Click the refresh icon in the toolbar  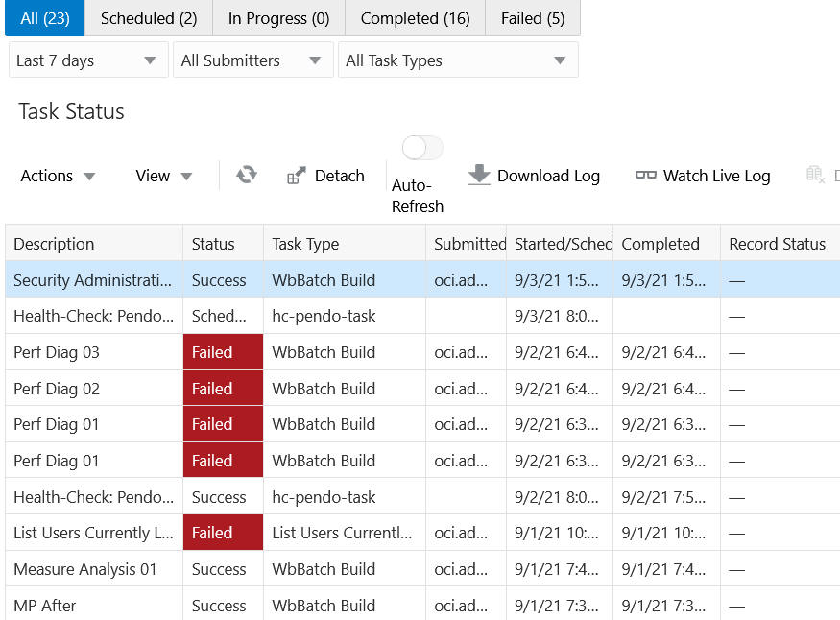(247, 175)
